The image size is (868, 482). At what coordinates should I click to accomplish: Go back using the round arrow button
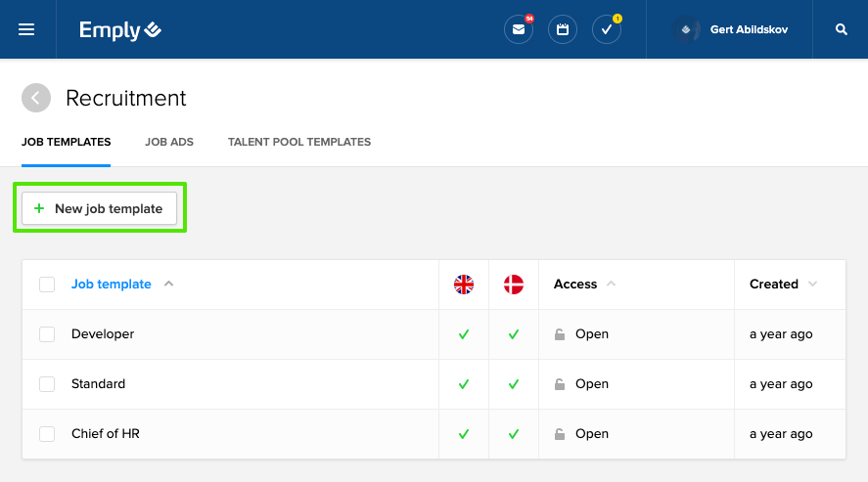click(x=36, y=98)
